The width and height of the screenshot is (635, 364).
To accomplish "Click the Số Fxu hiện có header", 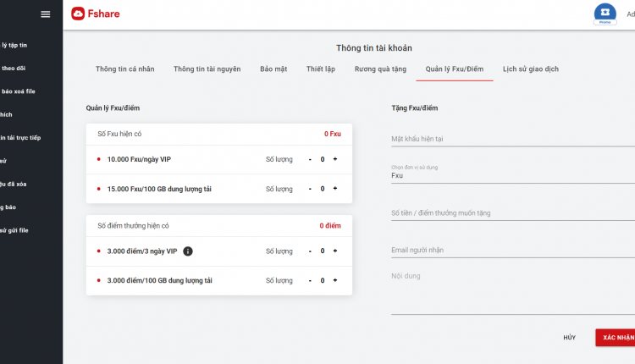I will pos(119,134).
